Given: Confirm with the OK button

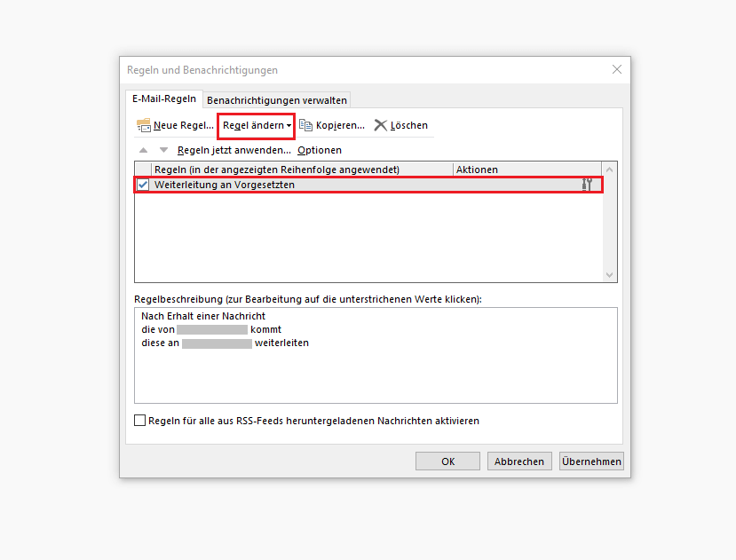Looking at the screenshot, I should point(447,461).
